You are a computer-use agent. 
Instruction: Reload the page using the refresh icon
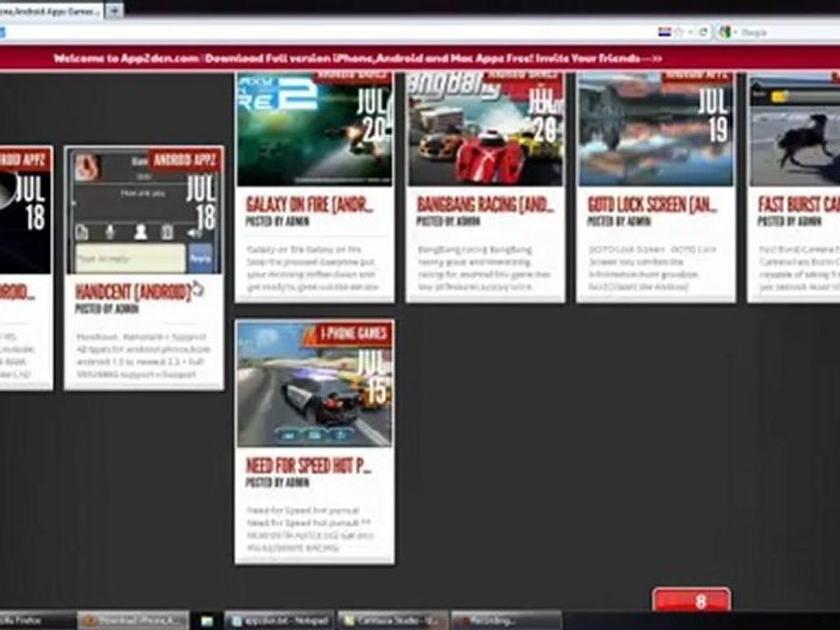point(703,32)
